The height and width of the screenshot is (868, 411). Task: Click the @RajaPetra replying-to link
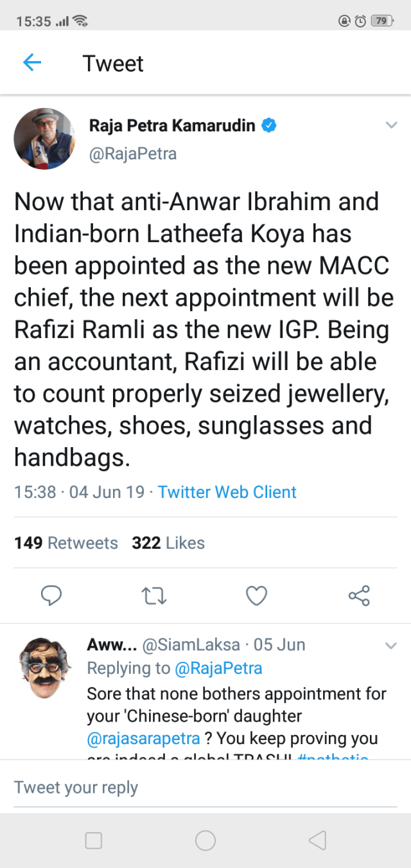click(218, 668)
